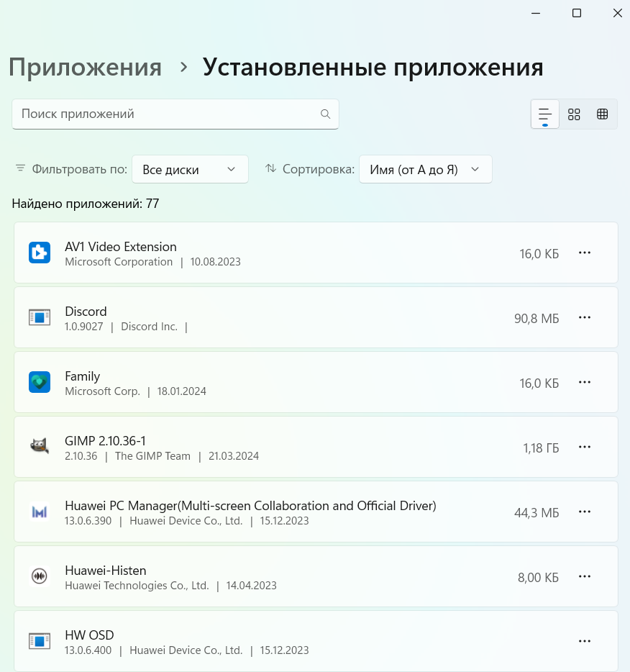Click the GIMP app icon
This screenshot has width=630, height=672.
(40, 447)
